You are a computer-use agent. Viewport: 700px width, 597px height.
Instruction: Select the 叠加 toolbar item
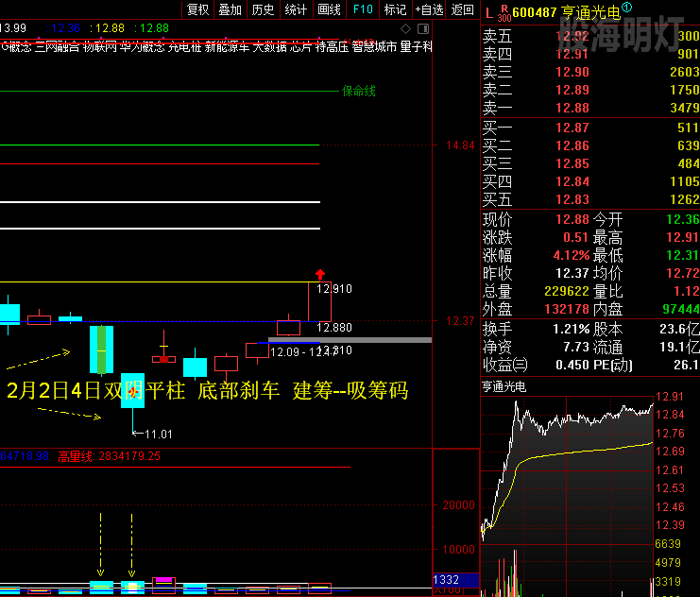coord(230,9)
